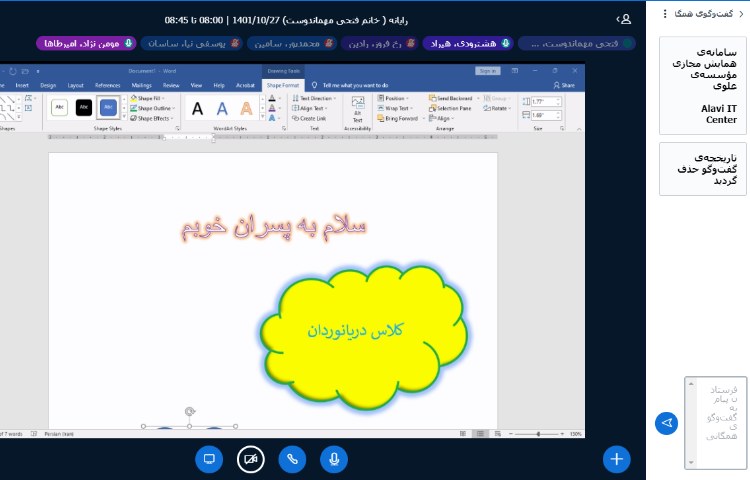
Task: Click the screen share button
Action: (x=210, y=459)
